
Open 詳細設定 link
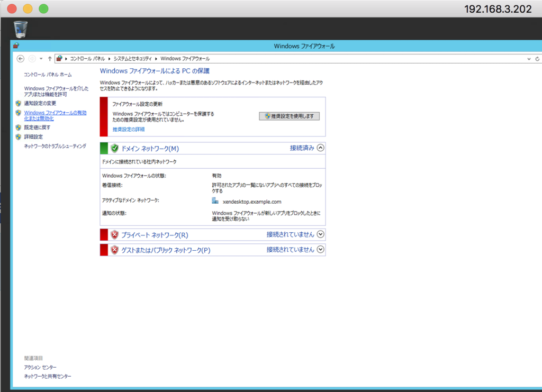(33, 137)
